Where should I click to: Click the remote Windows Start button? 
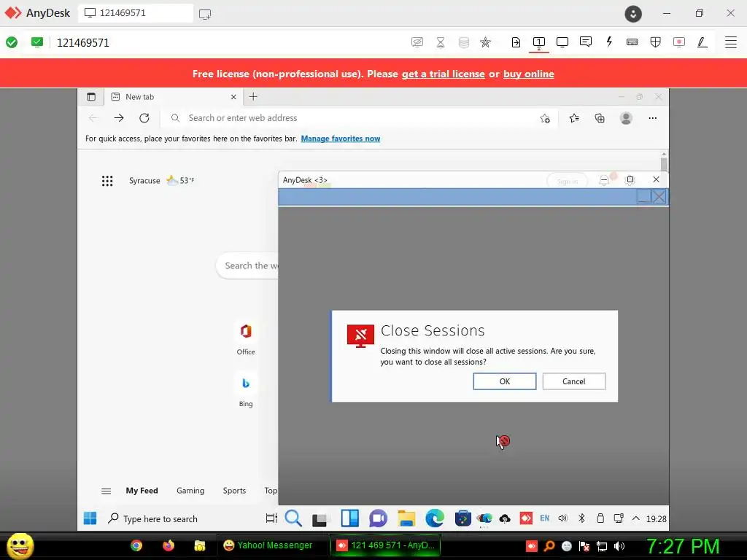click(90, 518)
